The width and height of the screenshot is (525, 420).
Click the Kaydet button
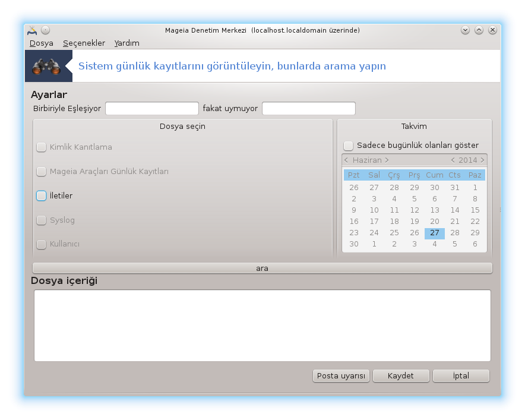click(401, 376)
